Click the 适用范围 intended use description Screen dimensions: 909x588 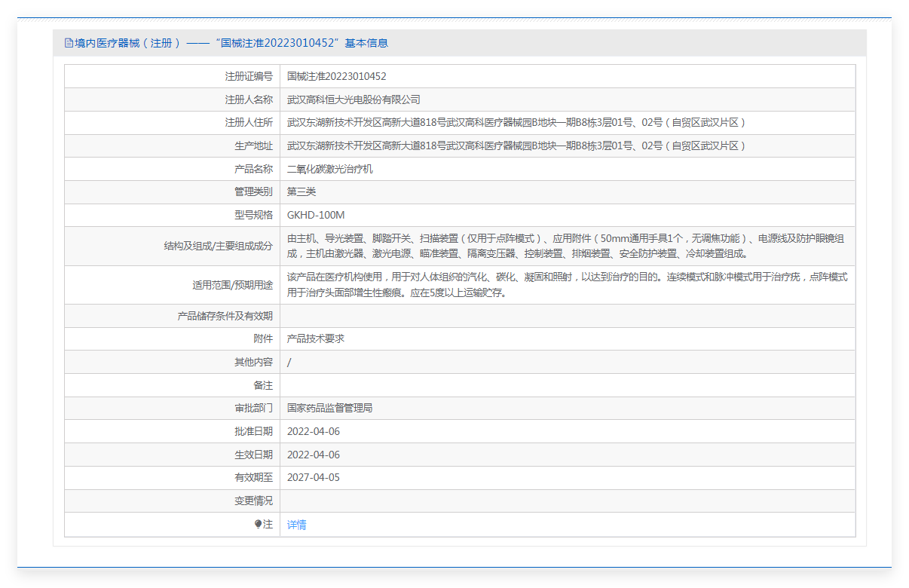pyautogui.click(x=568, y=285)
